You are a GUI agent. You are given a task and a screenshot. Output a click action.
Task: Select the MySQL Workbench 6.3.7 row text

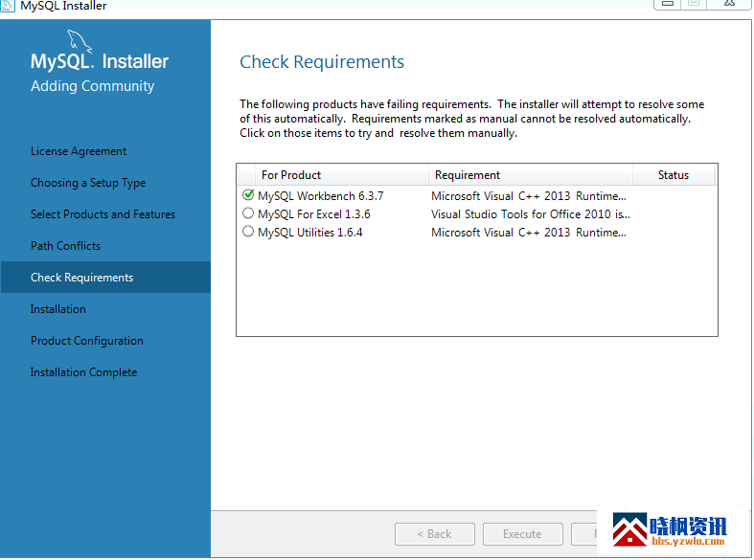coord(321,196)
